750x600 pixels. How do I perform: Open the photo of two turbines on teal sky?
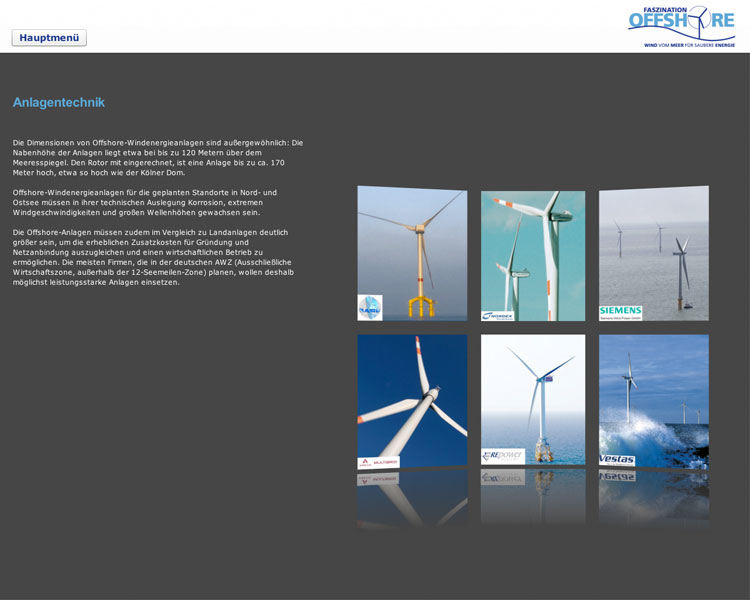[533, 250]
